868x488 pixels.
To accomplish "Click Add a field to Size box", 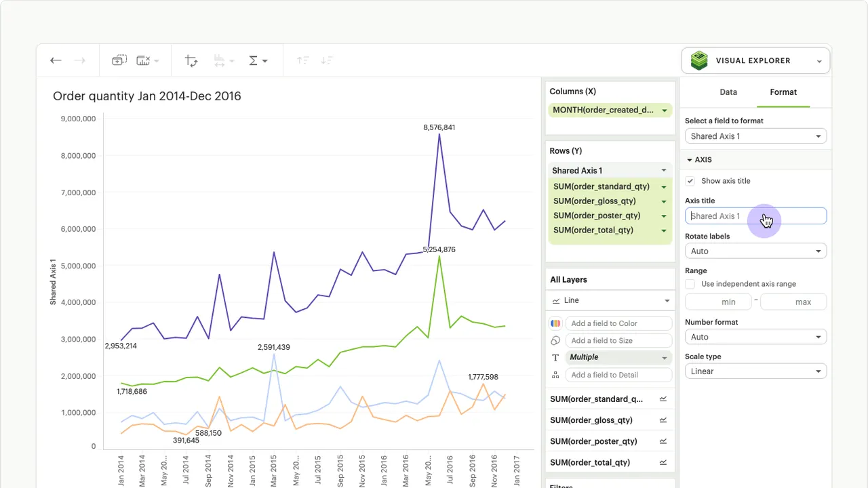I will [618, 340].
